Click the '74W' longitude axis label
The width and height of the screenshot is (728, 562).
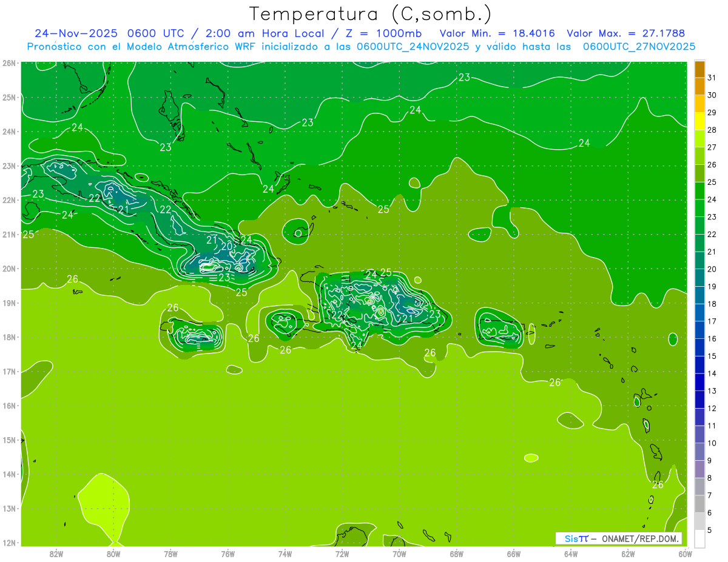(x=285, y=554)
